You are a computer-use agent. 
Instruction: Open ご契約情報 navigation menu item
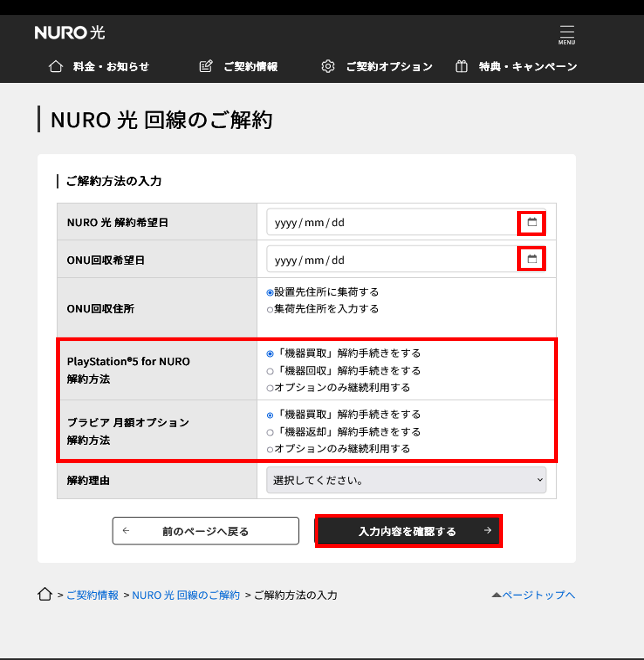point(250,67)
